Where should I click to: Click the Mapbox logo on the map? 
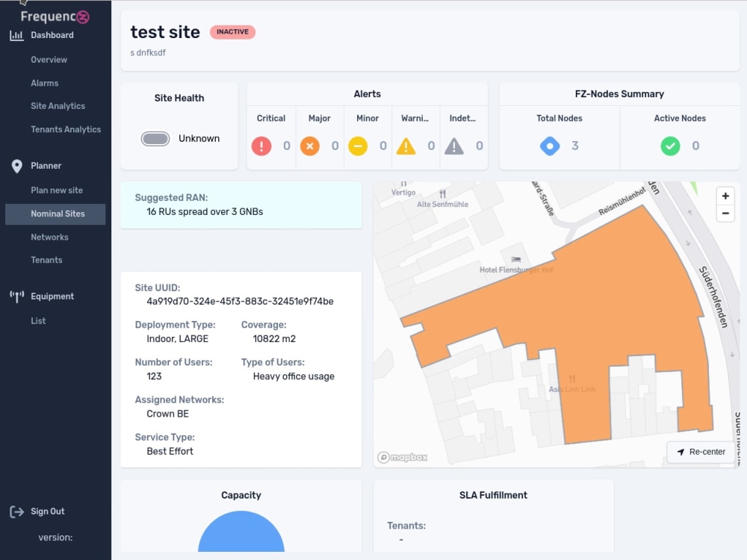click(403, 458)
